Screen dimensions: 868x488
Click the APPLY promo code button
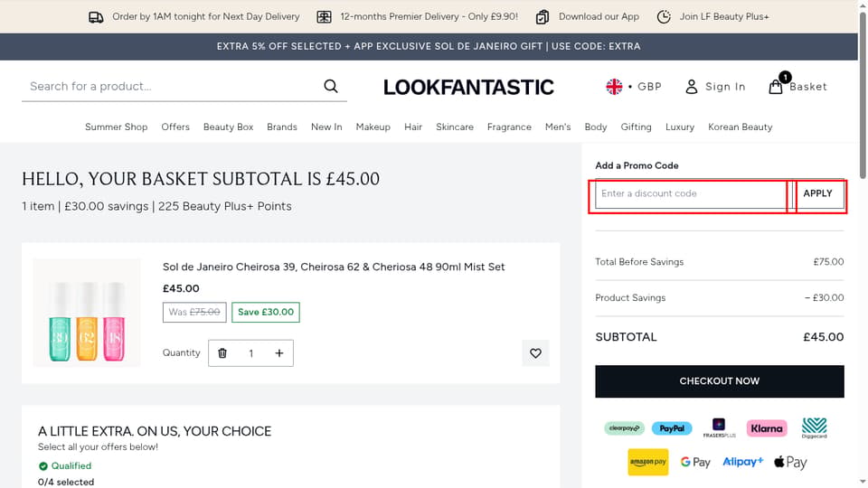817,193
